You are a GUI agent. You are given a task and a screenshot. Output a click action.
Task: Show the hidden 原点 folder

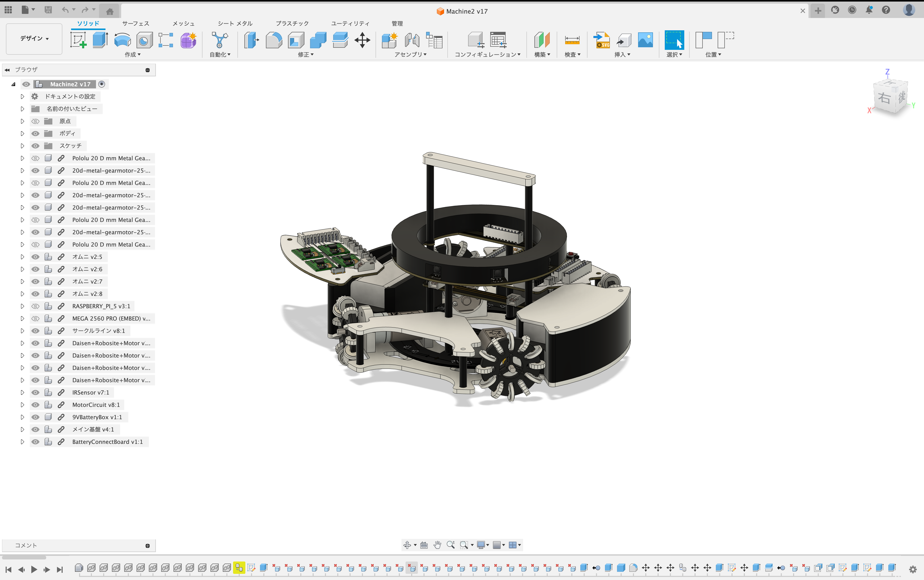tap(35, 121)
